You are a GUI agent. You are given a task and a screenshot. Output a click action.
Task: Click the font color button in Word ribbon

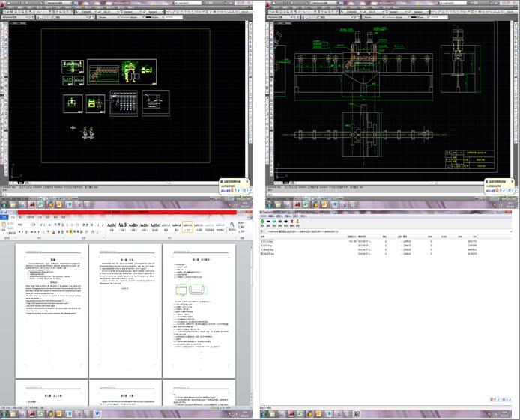[54, 232]
